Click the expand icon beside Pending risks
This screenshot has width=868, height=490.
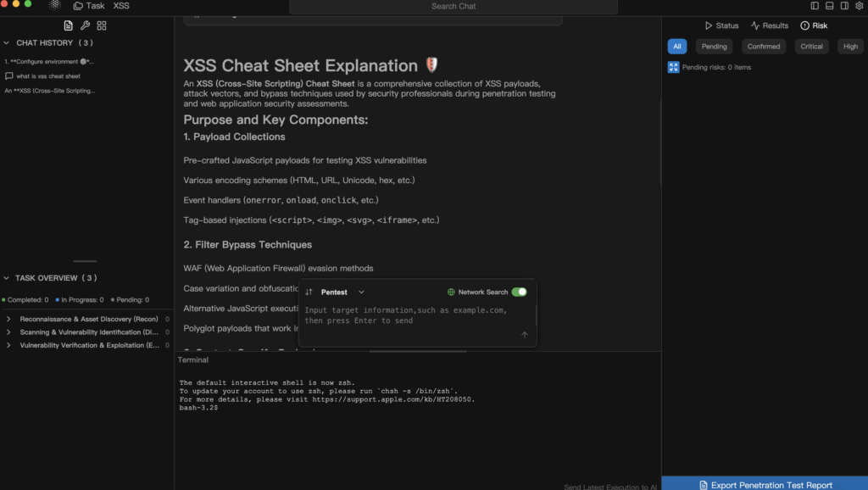coord(673,67)
